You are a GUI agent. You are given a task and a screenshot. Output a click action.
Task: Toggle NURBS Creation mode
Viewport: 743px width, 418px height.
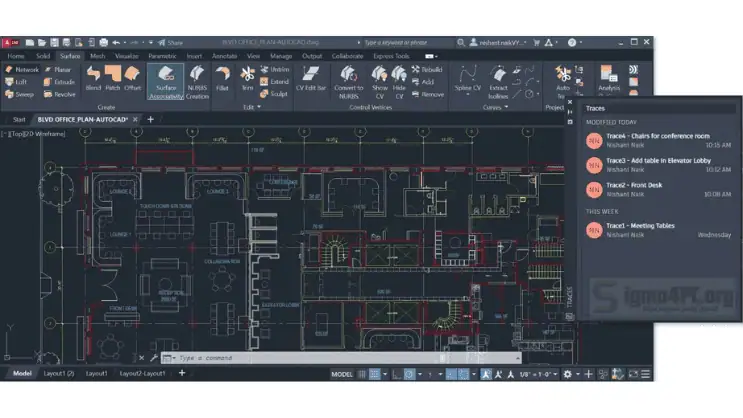coord(197,82)
